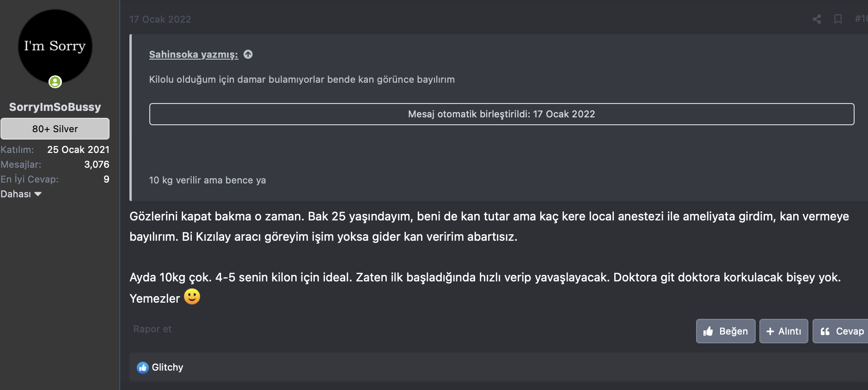This screenshot has width=868, height=390.
Task: Open the Sahinsoka yazmış quote link
Action: coord(193,55)
